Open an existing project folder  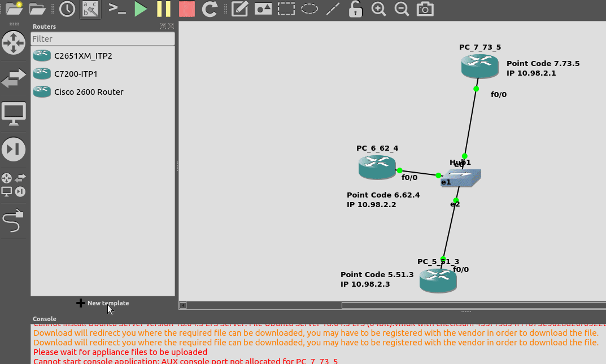tap(37, 8)
